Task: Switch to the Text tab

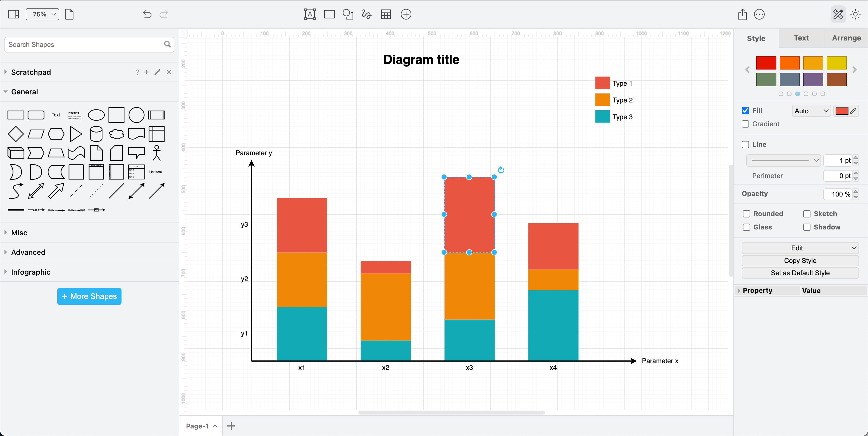Action: coord(801,38)
